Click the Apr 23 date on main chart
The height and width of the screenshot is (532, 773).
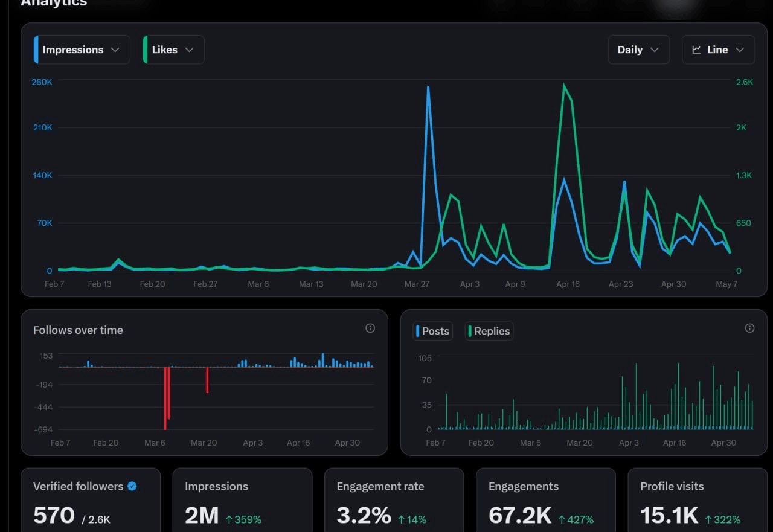[621, 284]
